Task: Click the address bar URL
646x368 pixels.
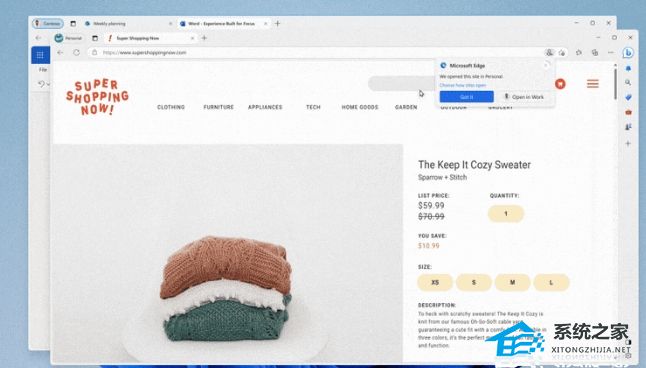Action: 145,53
